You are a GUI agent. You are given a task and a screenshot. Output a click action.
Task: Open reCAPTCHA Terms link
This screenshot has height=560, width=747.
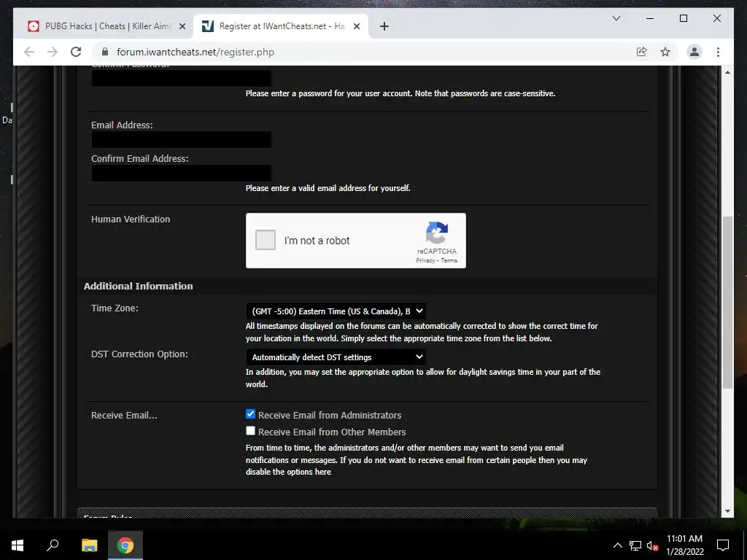[449, 260]
